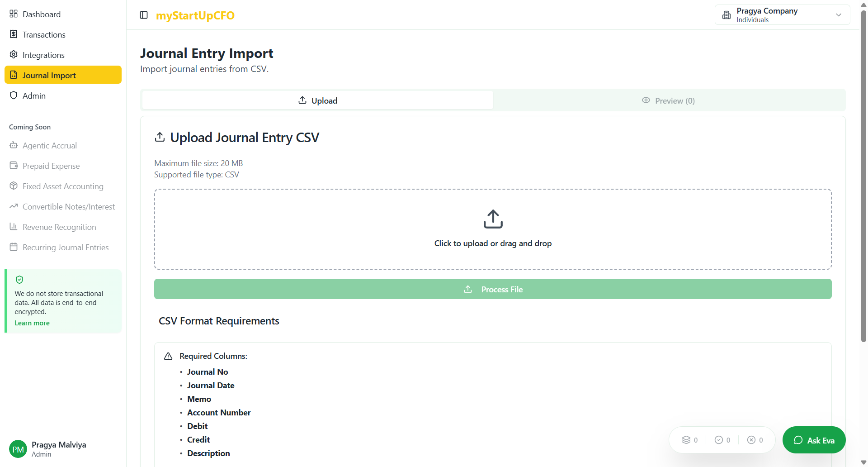This screenshot has height=467, width=868.
Task: Click the scrollbar down arrow
Action: coord(863,462)
